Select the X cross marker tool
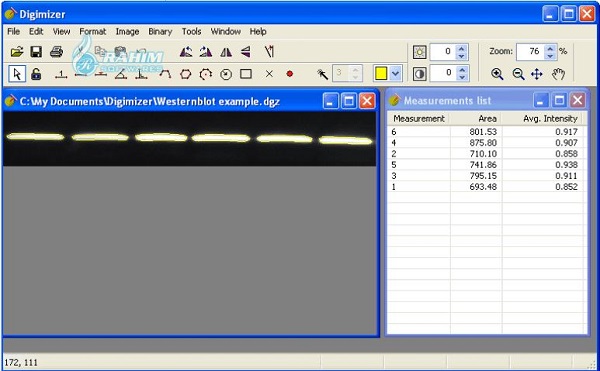The height and width of the screenshot is (371, 600). [269, 74]
